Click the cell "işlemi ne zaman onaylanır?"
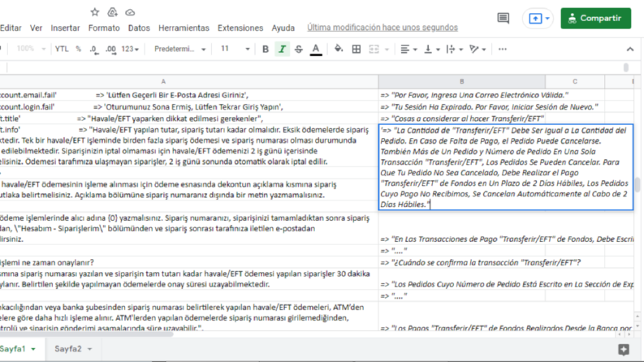644x362 pixels. [x=189, y=262]
